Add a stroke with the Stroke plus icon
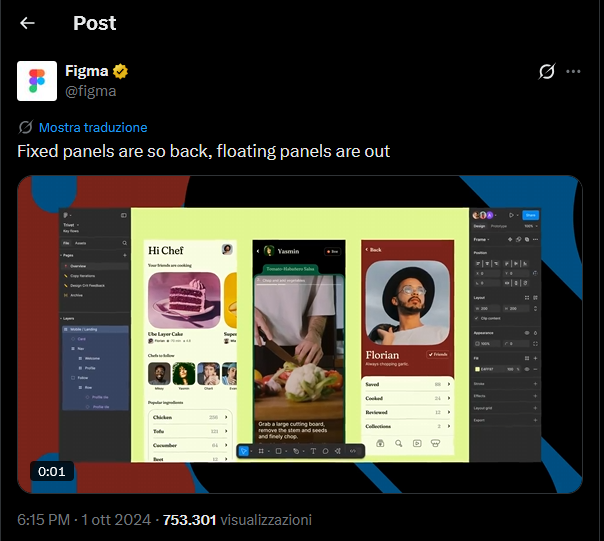Viewport: 604px width, 541px height. click(535, 384)
